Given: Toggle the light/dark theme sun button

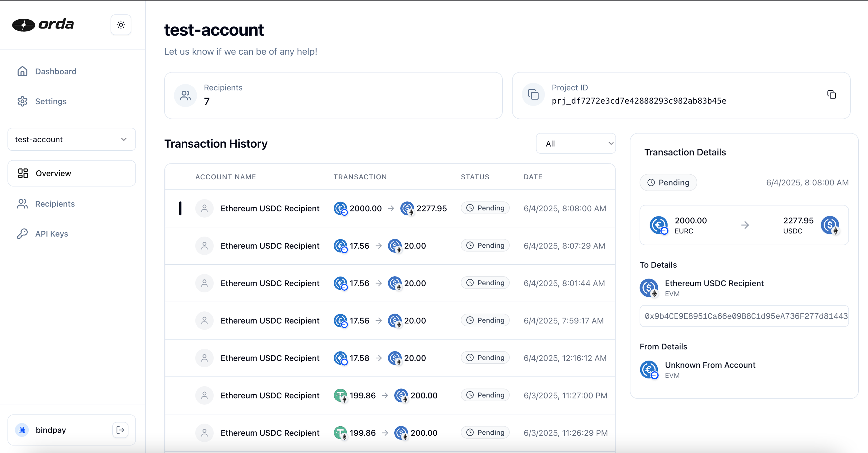Looking at the screenshot, I should click(x=121, y=25).
